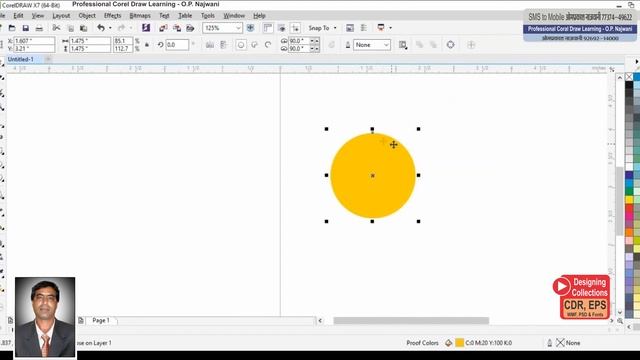Click the Print icon
Screen dimensions: 640x360
[39, 28]
